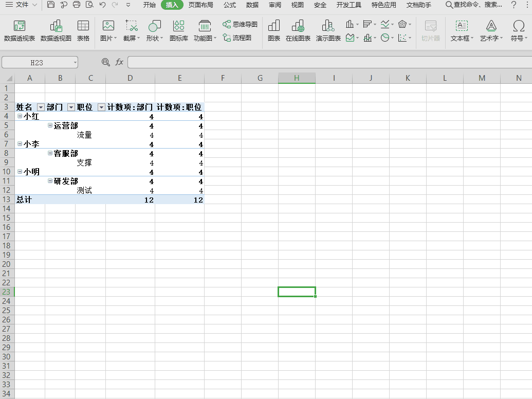Open the 姓名 filter dropdown
Screen dimensions: 532x399
41,107
